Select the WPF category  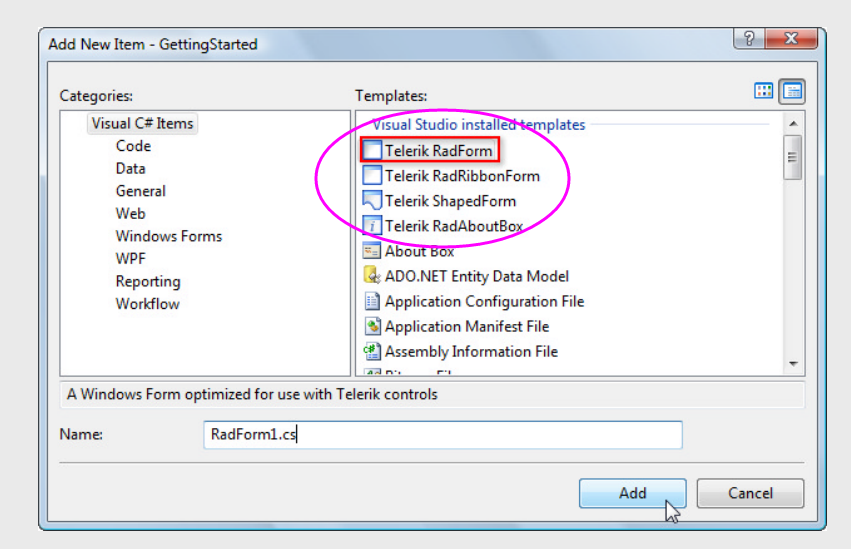[130, 259]
